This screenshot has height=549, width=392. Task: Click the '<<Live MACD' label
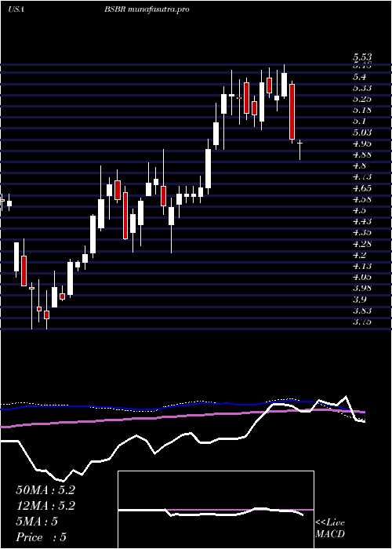pyautogui.click(x=330, y=529)
